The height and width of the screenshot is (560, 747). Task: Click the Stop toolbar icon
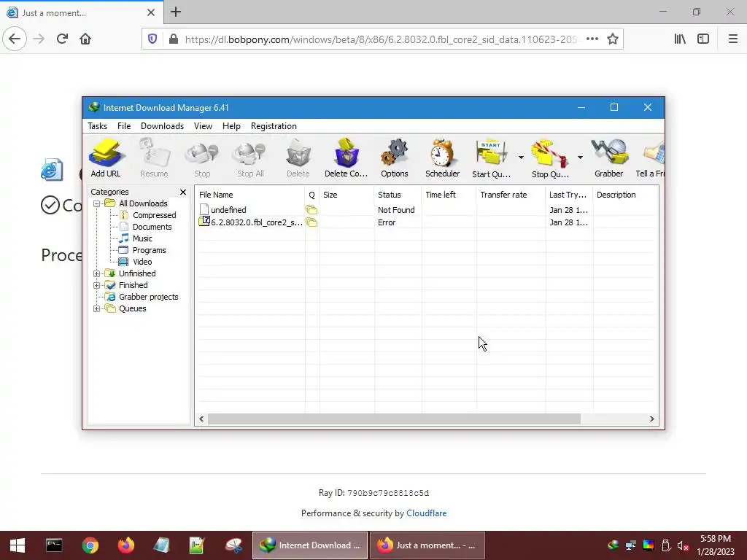[x=202, y=157]
